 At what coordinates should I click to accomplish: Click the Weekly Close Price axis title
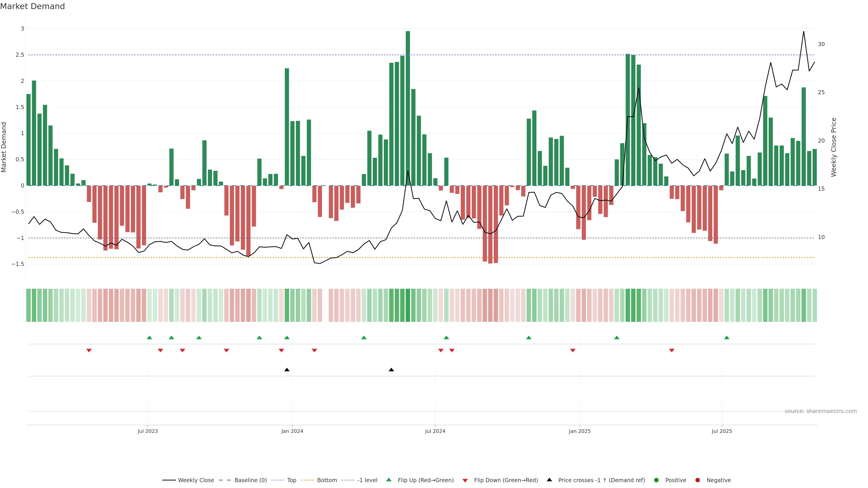pos(834,147)
